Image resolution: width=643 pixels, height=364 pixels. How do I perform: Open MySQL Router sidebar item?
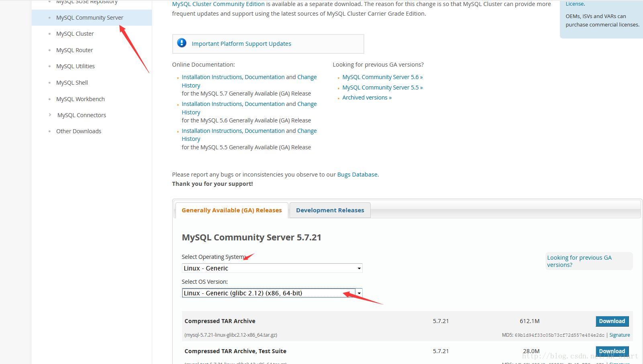(x=74, y=50)
